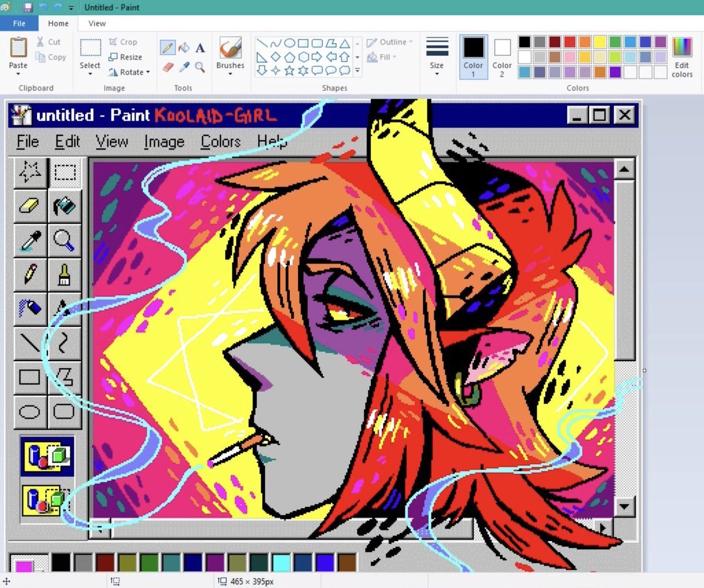This screenshot has height=588, width=704.
Task: Activate the Text tool in the ribbon
Action: tap(200, 48)
